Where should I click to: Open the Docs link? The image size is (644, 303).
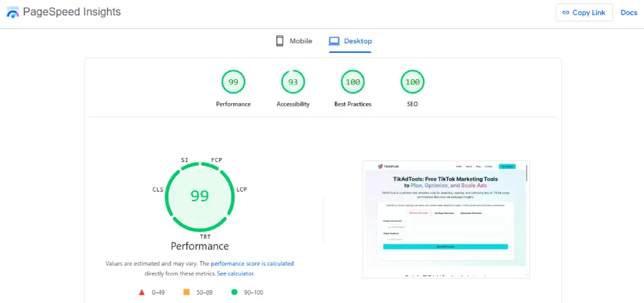click(629, 12)
